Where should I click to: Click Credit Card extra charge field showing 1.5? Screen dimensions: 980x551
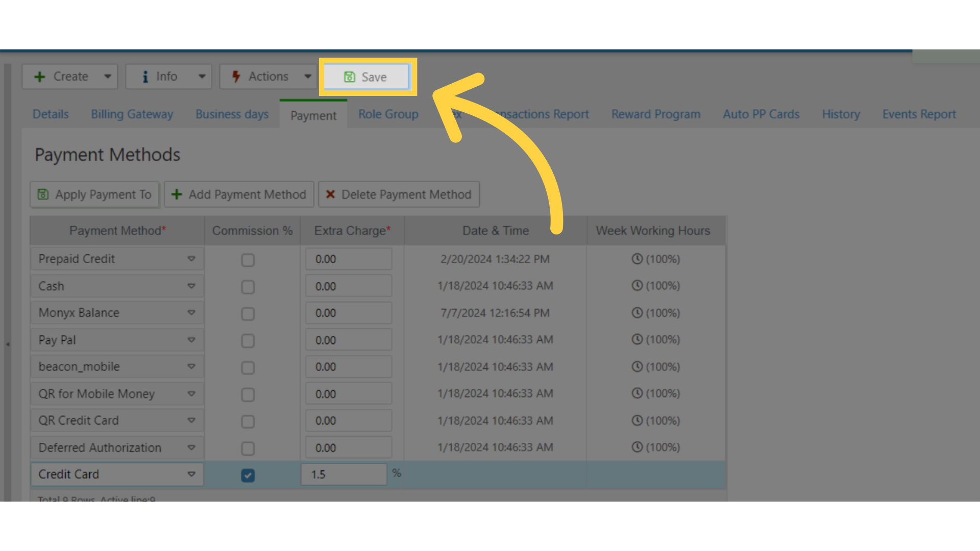[x=344, y=474]
